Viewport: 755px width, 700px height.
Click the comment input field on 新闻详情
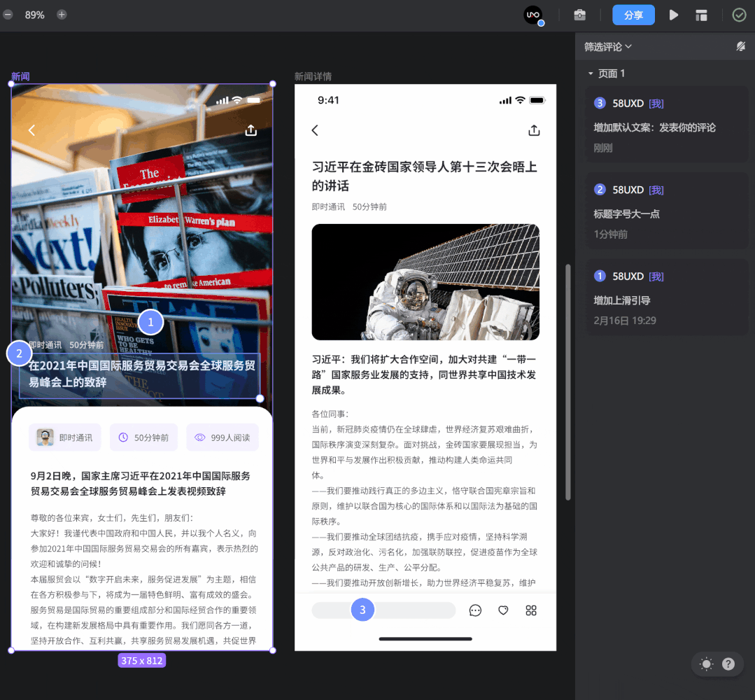point(383,610)
